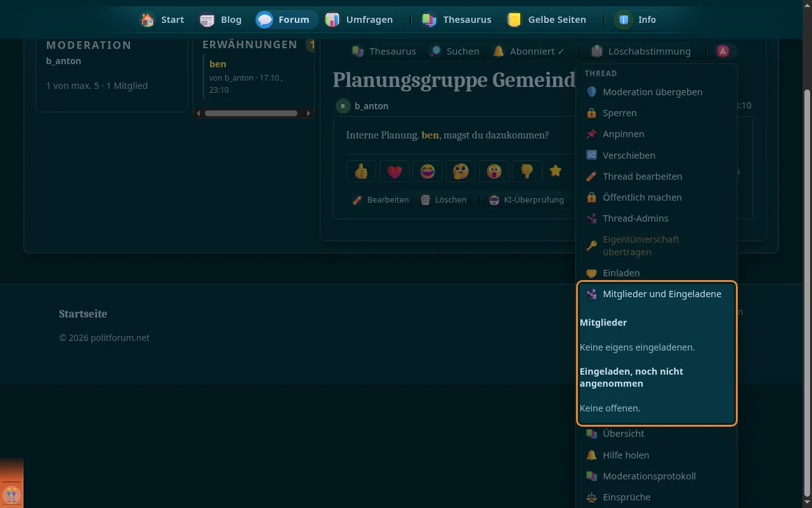Toggle Anpinnen for this thread
The image size is (812, 508).
656,134
